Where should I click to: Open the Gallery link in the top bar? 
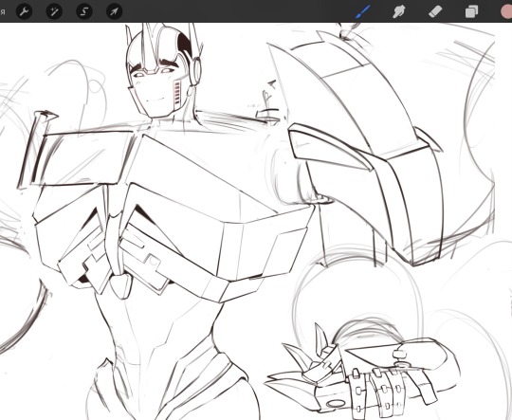pyautogui.click(x=3, y=12)
